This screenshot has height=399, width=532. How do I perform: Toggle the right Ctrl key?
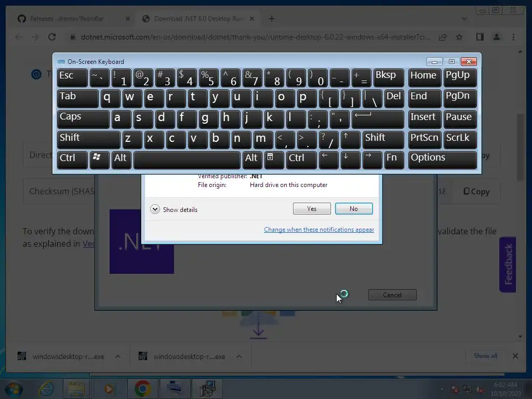(301, 160)
